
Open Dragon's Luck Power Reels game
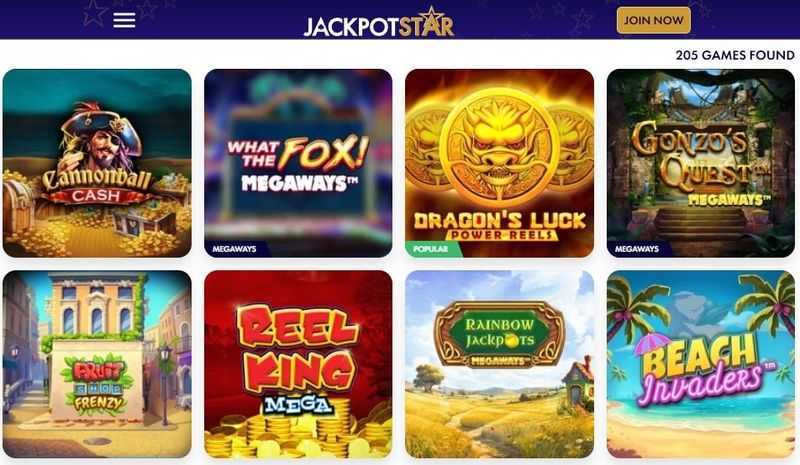[499, 163]
